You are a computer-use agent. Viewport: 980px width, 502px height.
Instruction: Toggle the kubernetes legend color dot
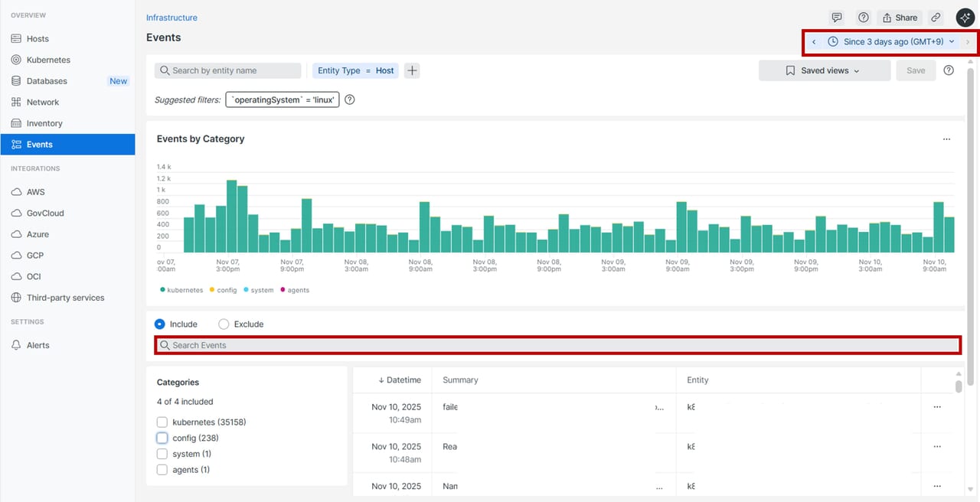[162, 290]
